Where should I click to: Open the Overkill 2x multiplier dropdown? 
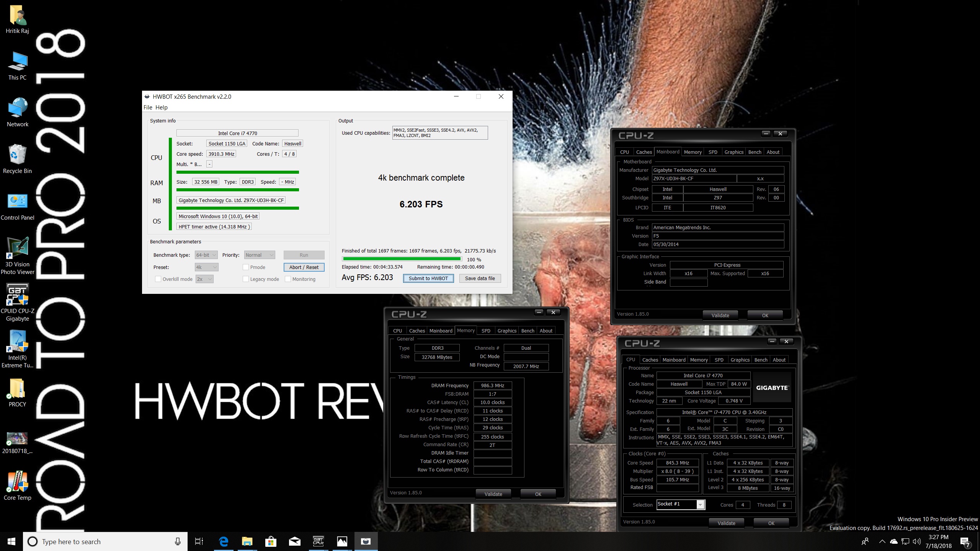click(204, 279)
